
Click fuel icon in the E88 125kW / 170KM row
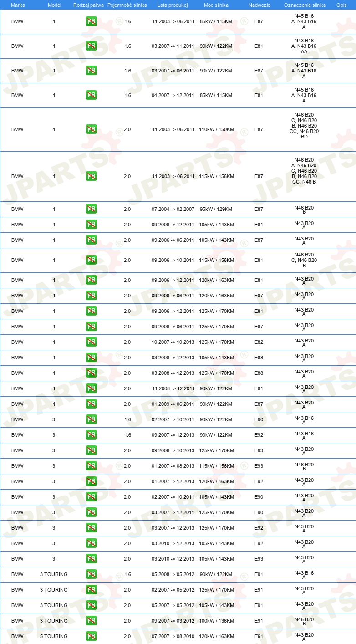[91, 373]
